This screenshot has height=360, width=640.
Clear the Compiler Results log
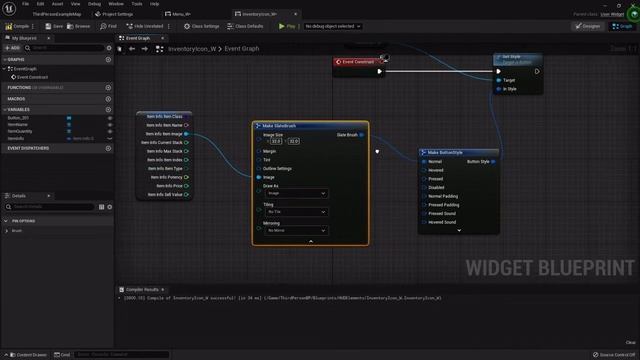pyautogui.click(x=630, y=342)
